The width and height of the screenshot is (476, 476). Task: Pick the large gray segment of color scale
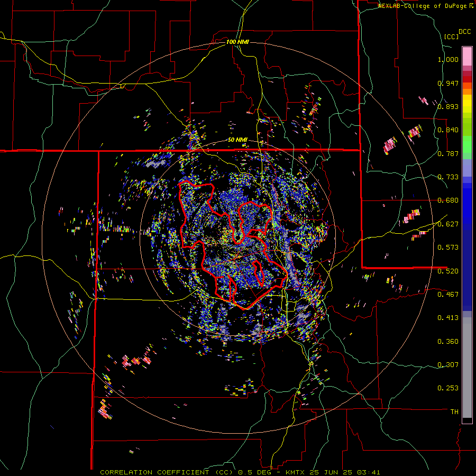467,368
